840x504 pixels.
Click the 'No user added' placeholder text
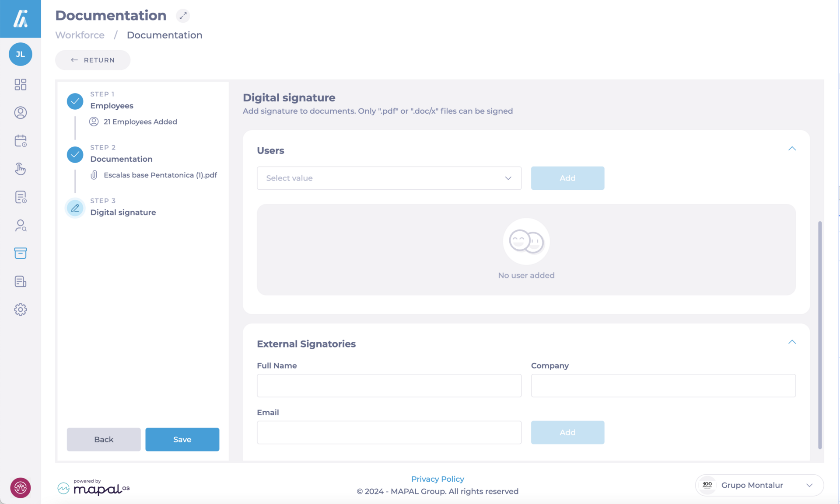click(526, 275)
